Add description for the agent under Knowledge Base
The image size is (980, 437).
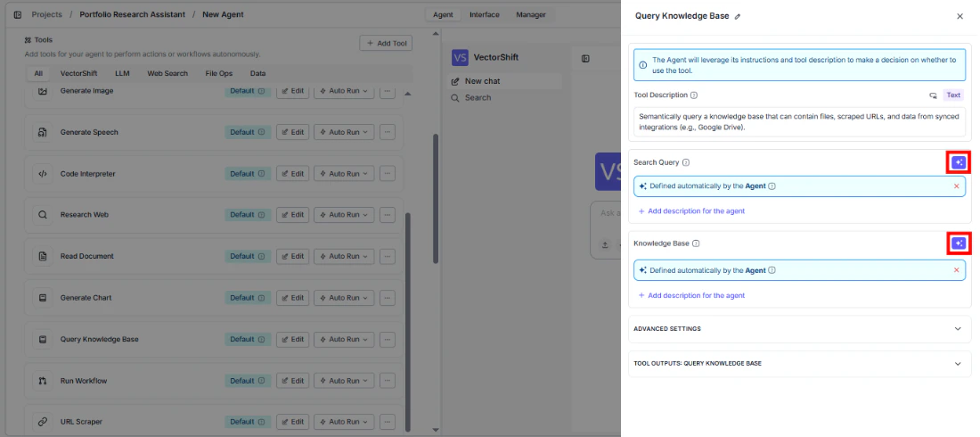[691, 295]
